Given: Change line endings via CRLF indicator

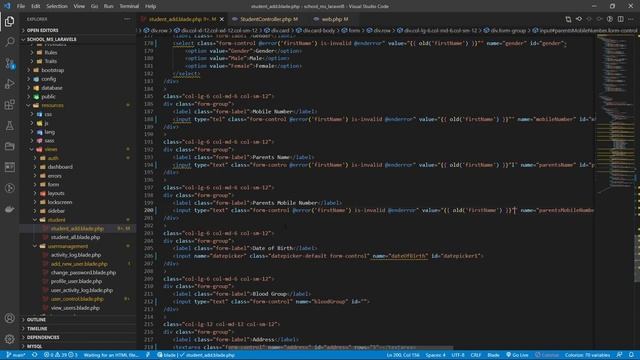Looking at the screenshot, I should [476, 355].
